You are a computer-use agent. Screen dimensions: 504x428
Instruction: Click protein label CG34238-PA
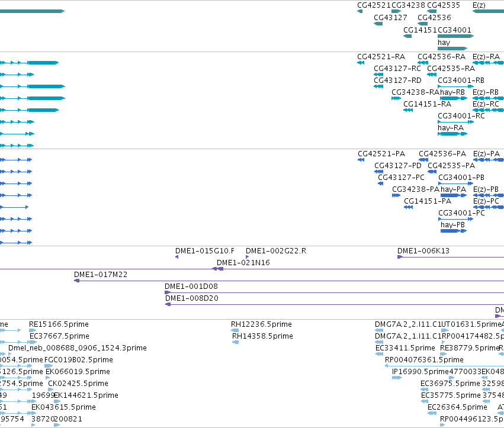coord(416,189)
